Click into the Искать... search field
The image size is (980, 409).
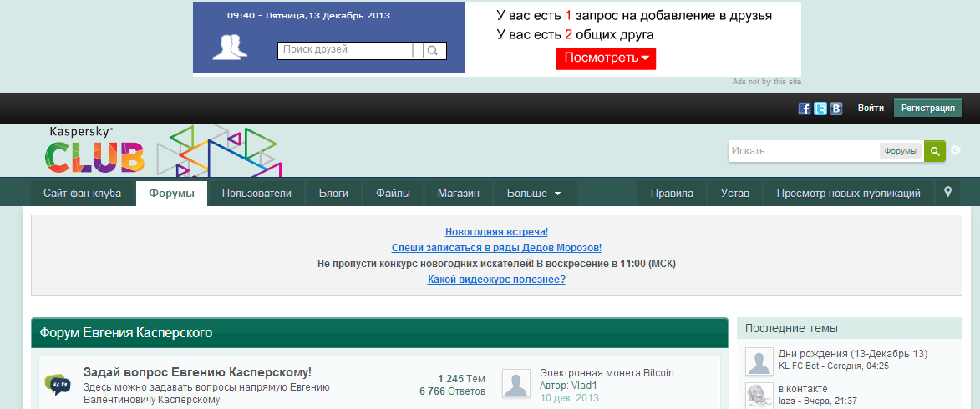[x=805, y=151]
